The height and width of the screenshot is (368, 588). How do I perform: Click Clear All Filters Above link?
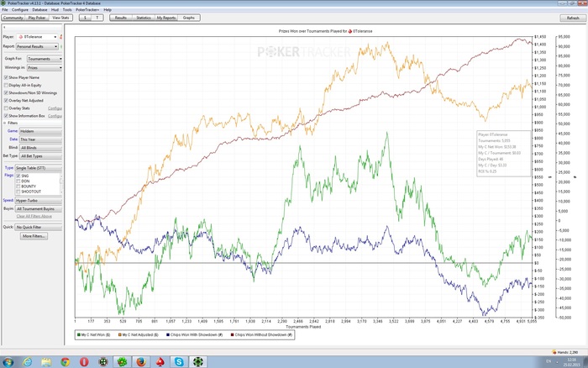click(34, 216)
